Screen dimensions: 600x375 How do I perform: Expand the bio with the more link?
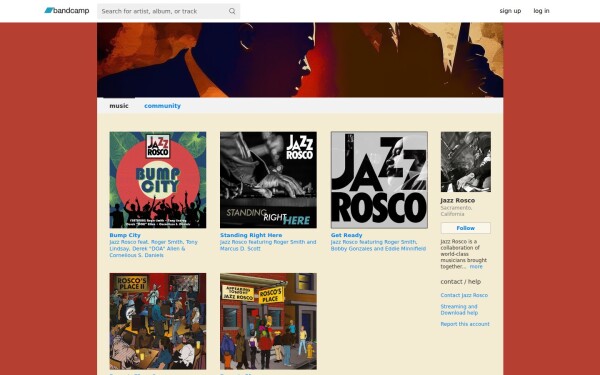[476, 267]
